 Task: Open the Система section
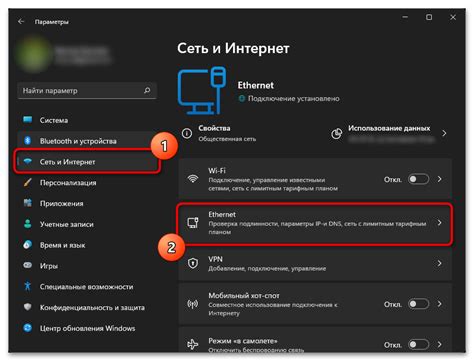[87, 120]
